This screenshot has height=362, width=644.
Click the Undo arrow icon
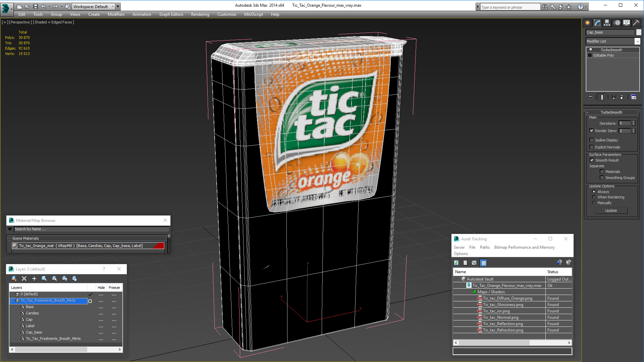(43, 6)
